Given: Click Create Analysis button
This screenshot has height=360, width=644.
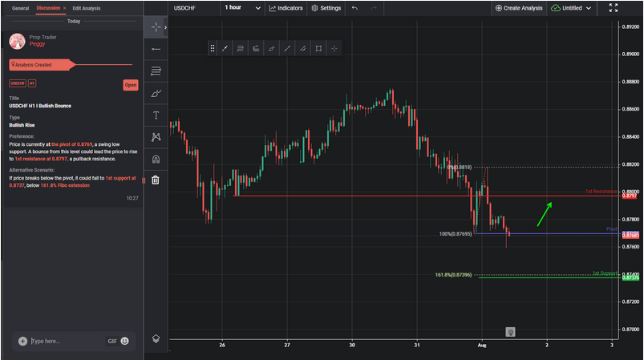Looking at the screenshot, I should point(519,8).
